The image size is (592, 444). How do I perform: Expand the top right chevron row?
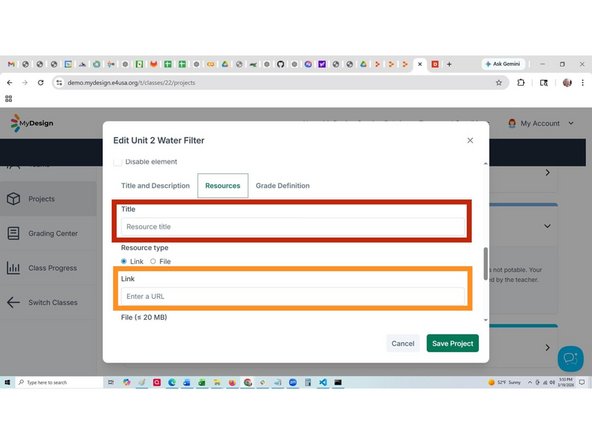click(547, 173)
